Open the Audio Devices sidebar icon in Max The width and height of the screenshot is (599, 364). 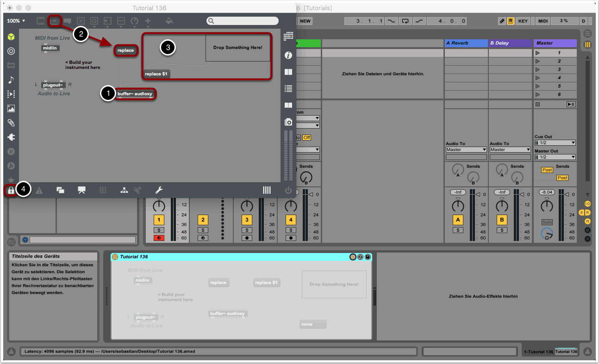coord(11,51)
